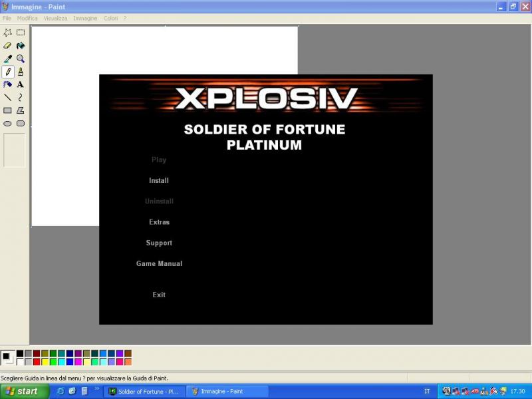The height and width of the screenshot is (399, 532).
Task: Choose the dark red maroon swatch
Action: [x=37, y=354]
